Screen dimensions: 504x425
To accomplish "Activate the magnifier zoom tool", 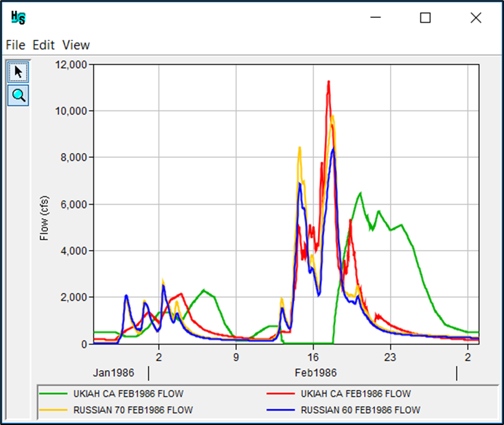I will pos(18,95).
